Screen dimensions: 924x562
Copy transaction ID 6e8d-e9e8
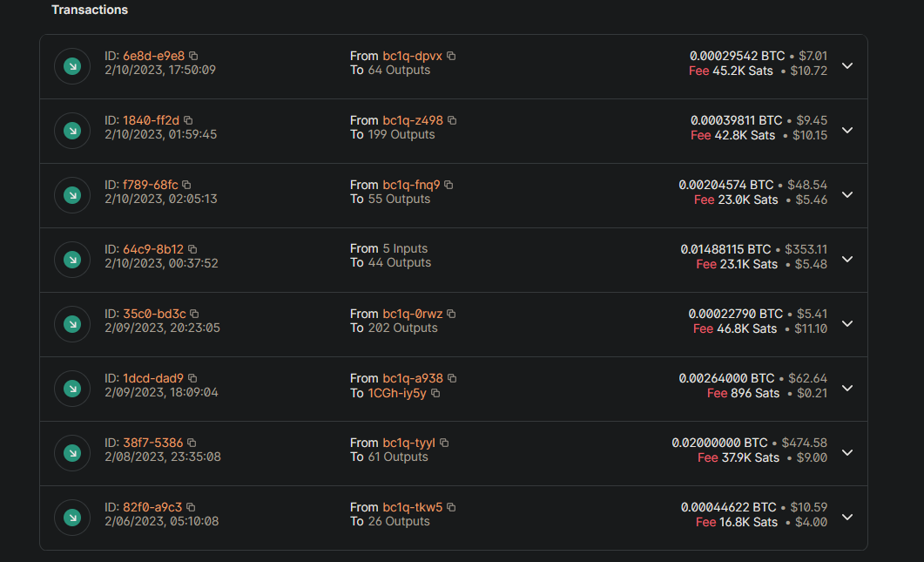click(192, 55)
